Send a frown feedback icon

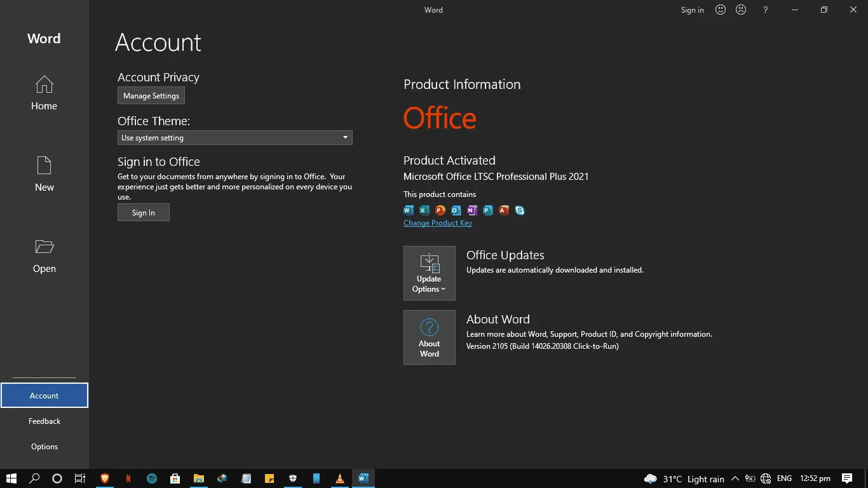(741, 10)
